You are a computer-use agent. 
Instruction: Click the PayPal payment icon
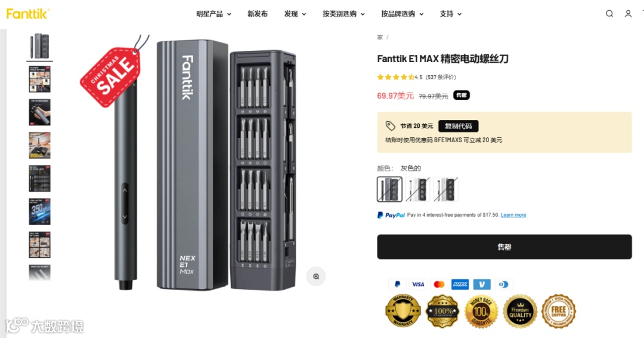397,284
